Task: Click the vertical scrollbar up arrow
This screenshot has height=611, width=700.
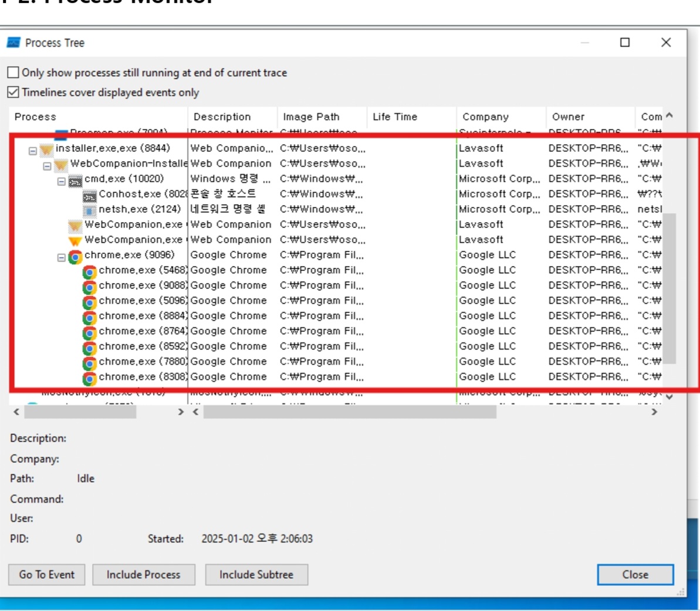Action: [669, 116]
